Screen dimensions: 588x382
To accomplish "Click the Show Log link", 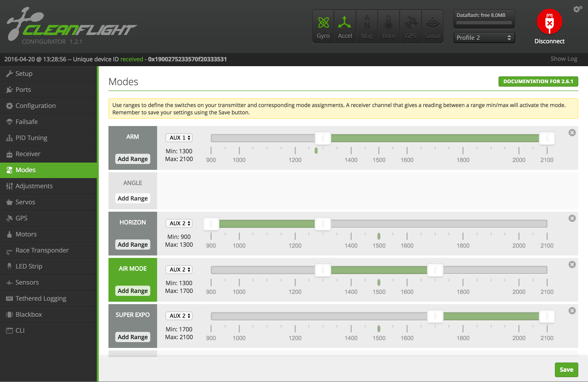I will coord(563,59).
